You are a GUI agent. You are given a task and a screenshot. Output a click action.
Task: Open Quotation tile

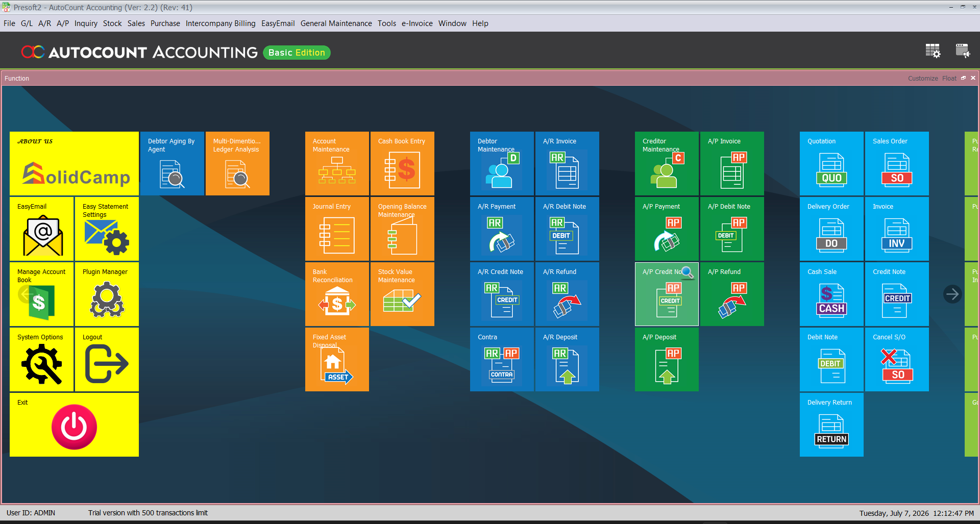[x=831, y=163]
